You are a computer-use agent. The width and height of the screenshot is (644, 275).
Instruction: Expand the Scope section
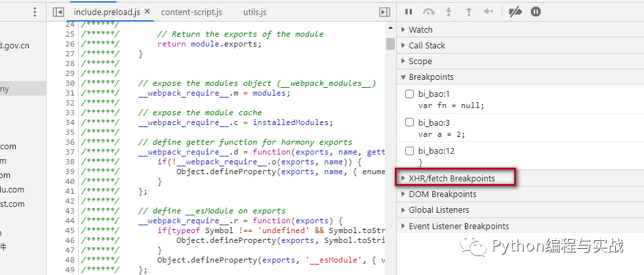pos(520,61)
